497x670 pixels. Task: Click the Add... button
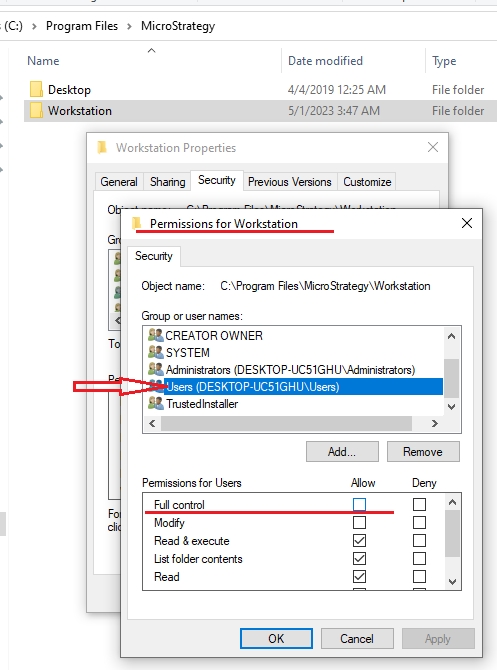tap(342, 452)
